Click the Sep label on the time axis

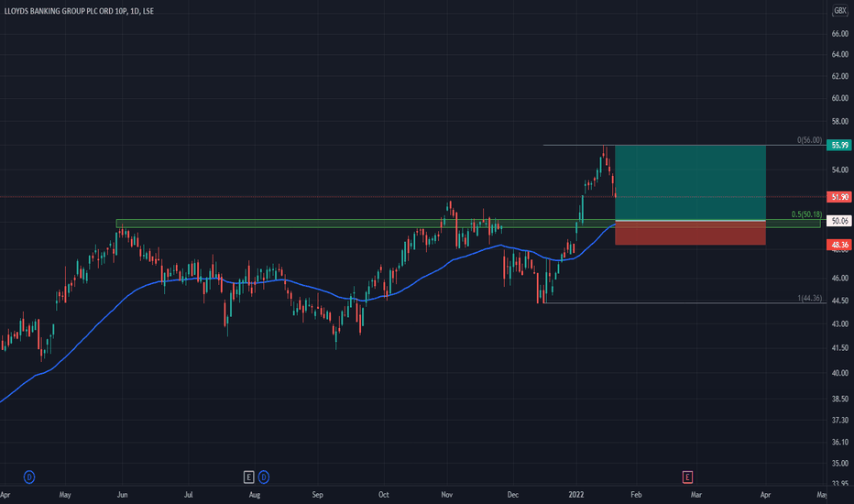(x=318, y=495)
